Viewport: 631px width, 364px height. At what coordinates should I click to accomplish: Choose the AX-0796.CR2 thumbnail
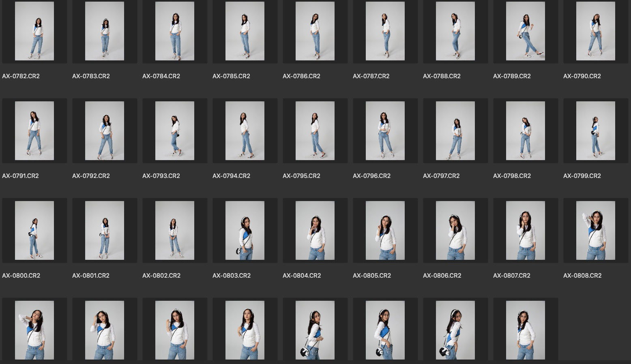385,131
